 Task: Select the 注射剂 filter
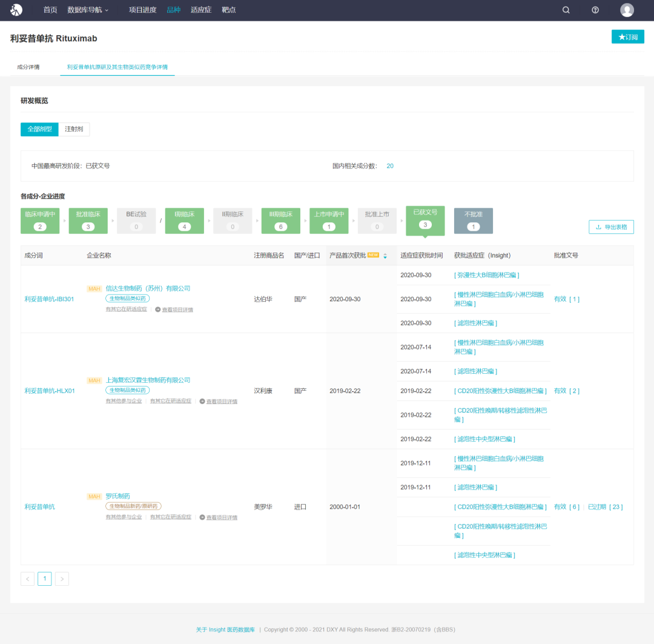click(x=74, y=130)
